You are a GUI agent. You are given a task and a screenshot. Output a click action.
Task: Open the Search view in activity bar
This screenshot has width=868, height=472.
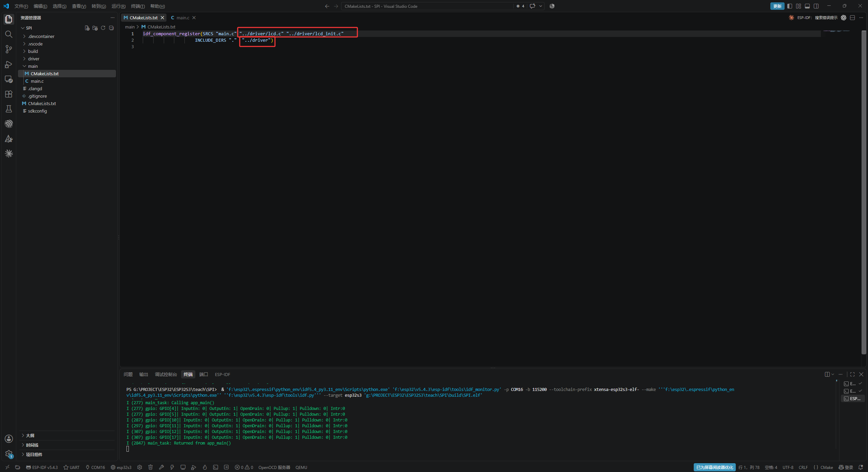tap(9, 34)
